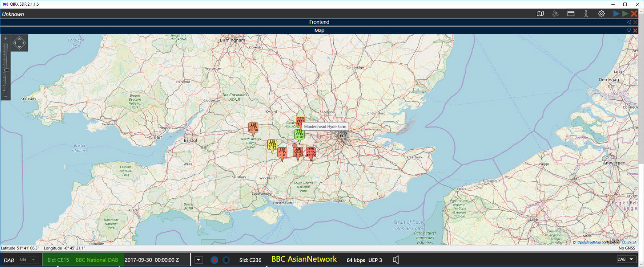The width and height of the screenshot is (644, 267).
Task: Expand the Frontend panel triangle
Action: point(629,22)
